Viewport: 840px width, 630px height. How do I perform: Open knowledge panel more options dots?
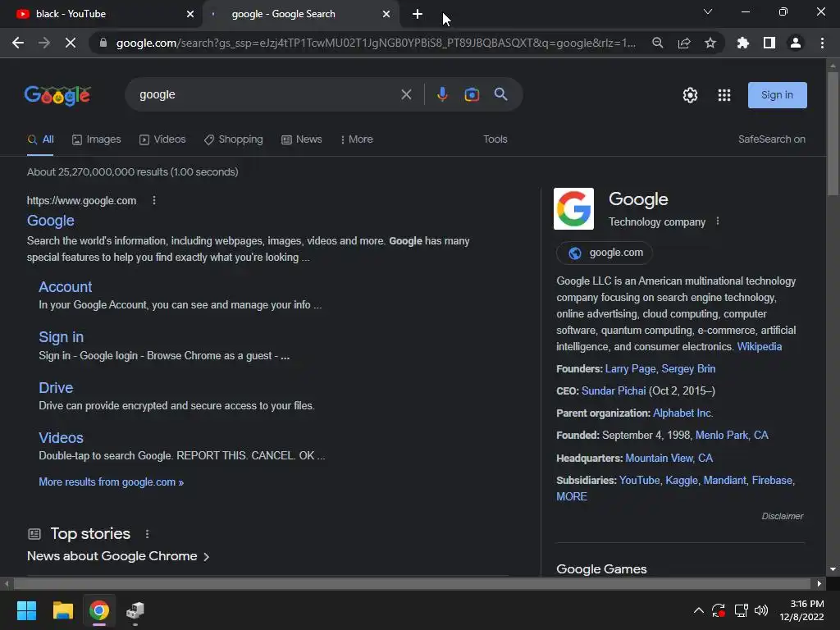click(718, 221)
